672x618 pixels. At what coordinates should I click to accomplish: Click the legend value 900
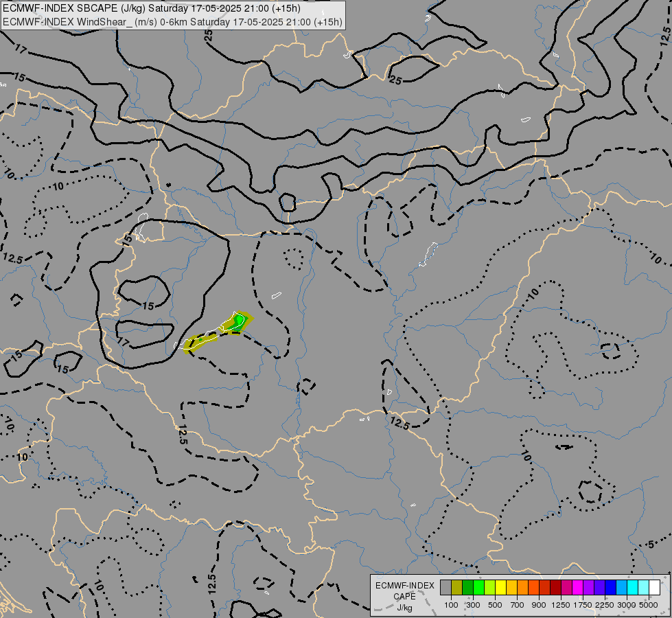[539, 605]
